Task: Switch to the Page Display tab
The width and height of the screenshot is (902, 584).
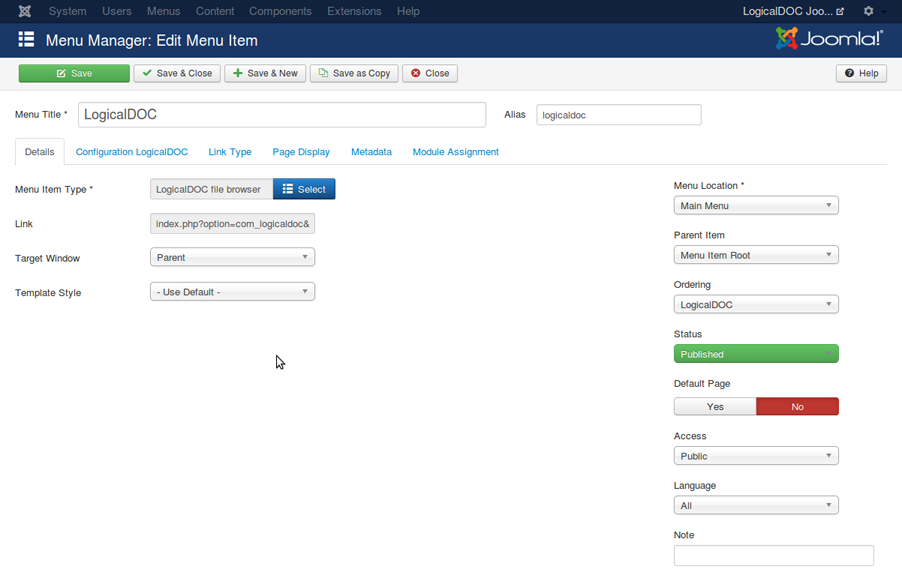Action: 301,152
